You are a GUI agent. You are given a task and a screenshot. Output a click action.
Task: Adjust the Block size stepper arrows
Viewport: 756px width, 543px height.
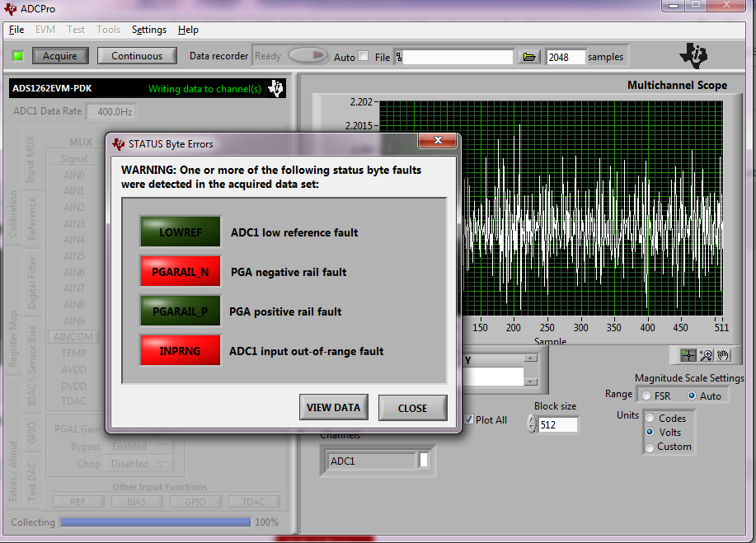[x=532, y=424]
